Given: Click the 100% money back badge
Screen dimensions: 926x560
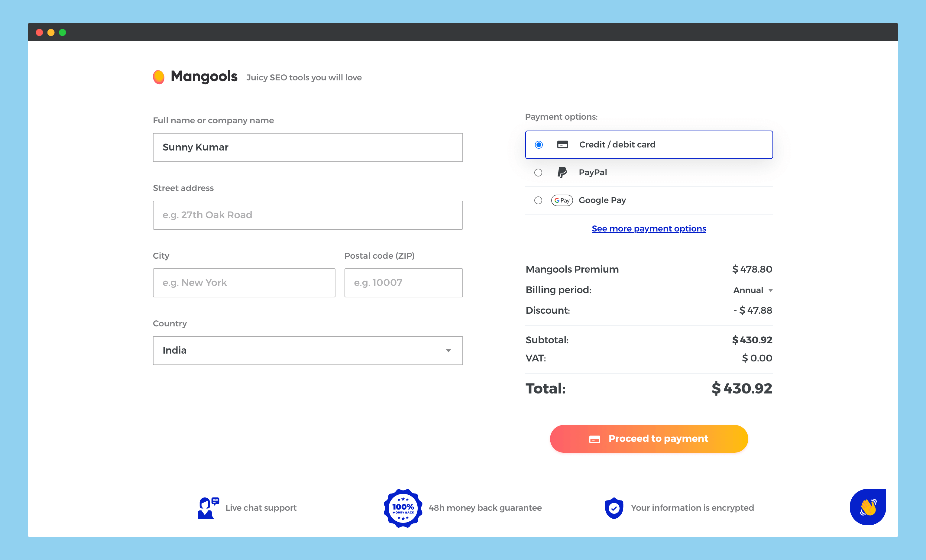Looking at the screenshot, I should 403,508.
